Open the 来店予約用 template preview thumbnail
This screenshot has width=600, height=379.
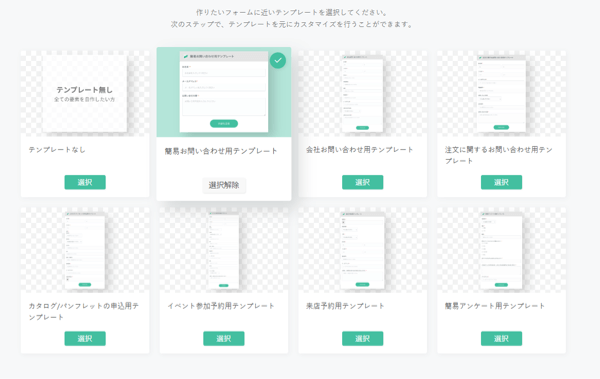[362, 250]
